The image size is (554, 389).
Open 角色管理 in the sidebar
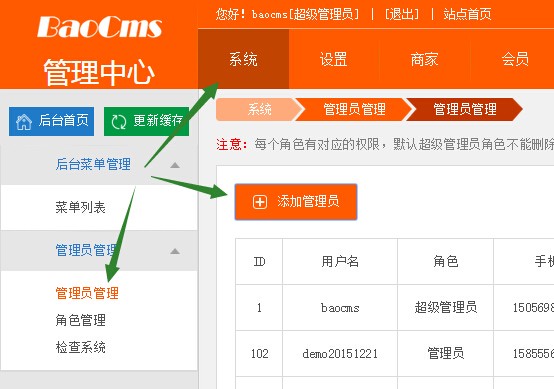(81, 320)
